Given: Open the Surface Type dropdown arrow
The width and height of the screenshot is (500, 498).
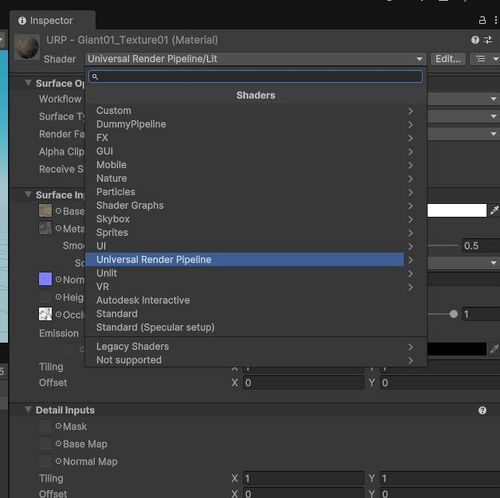Looking at the screenshot, I should [x=493, y=116].
